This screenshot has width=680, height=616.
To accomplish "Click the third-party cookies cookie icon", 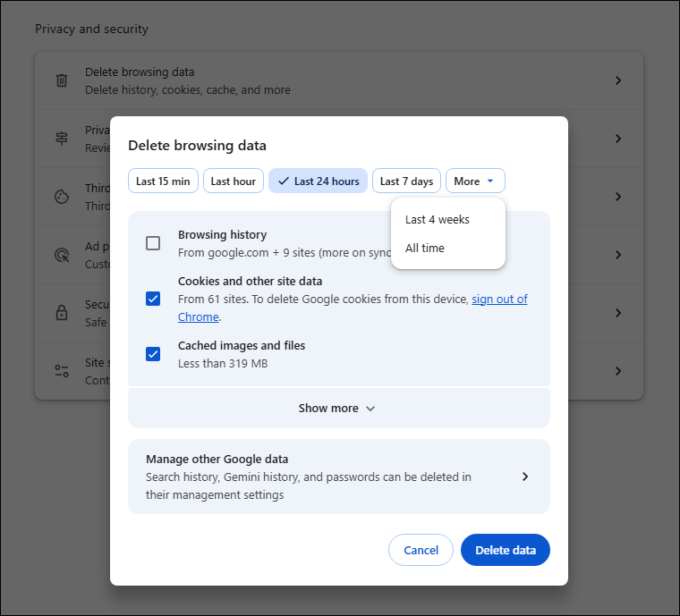I will tap(62, 197).
